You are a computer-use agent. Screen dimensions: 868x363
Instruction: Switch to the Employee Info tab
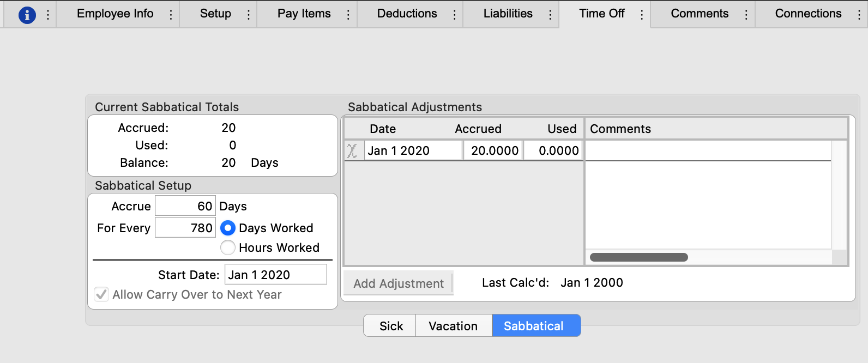115,14
